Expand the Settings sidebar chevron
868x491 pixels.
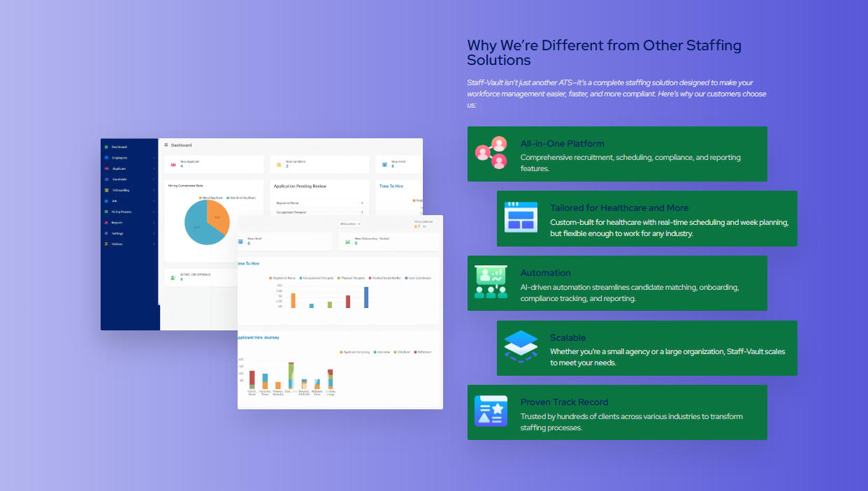pos(154,233)
